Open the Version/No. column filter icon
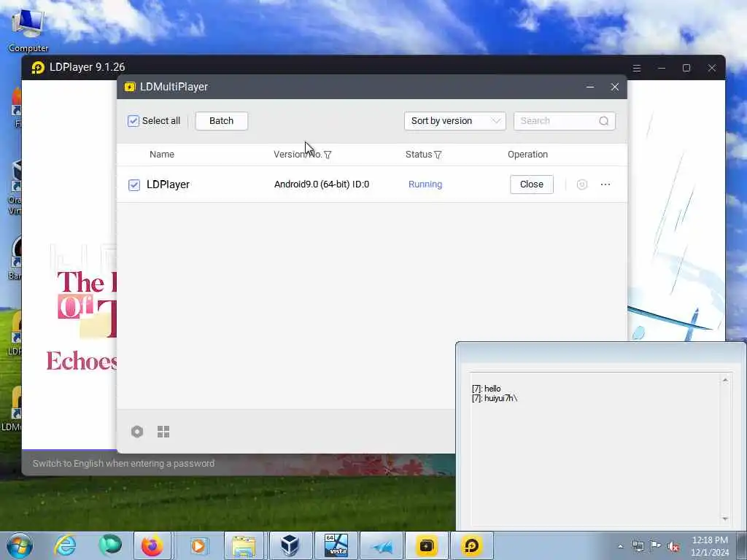 pos(328,155)
